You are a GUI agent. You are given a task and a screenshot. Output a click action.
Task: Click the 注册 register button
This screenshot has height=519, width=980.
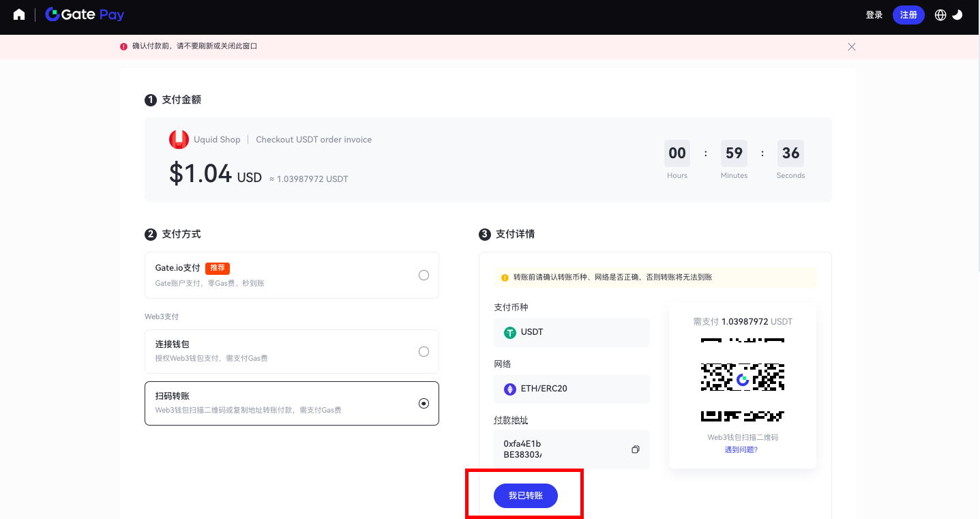tap(908, 15)
